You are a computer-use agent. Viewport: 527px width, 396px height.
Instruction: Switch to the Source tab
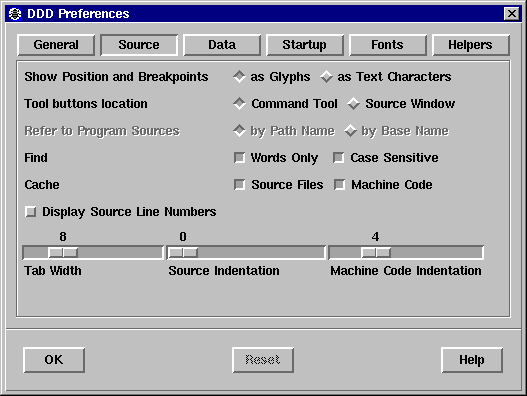click(x=139, y=45)
